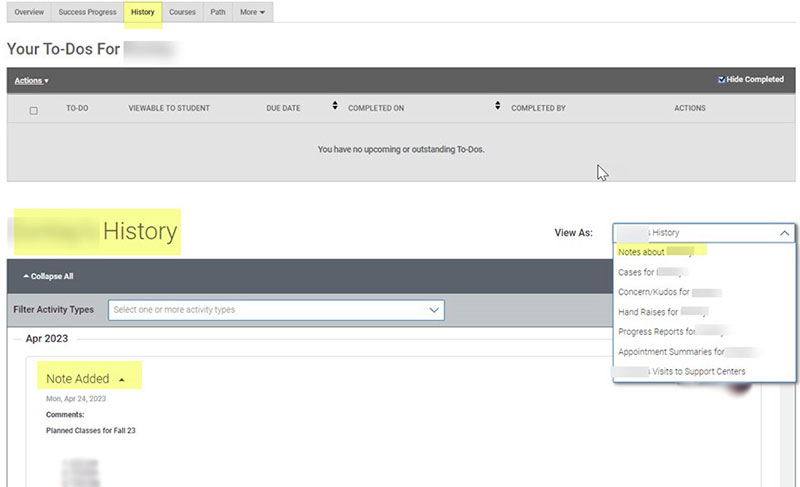This screenshot has width=800, height=487.
Task: Select the History tab
Action: coord(143,12)
